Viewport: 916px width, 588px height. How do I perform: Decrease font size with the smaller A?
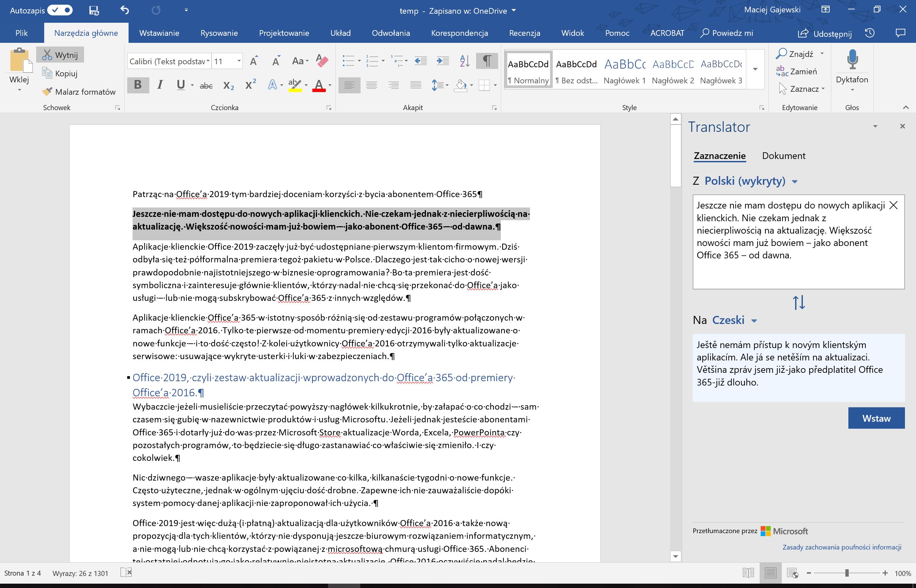276,61
